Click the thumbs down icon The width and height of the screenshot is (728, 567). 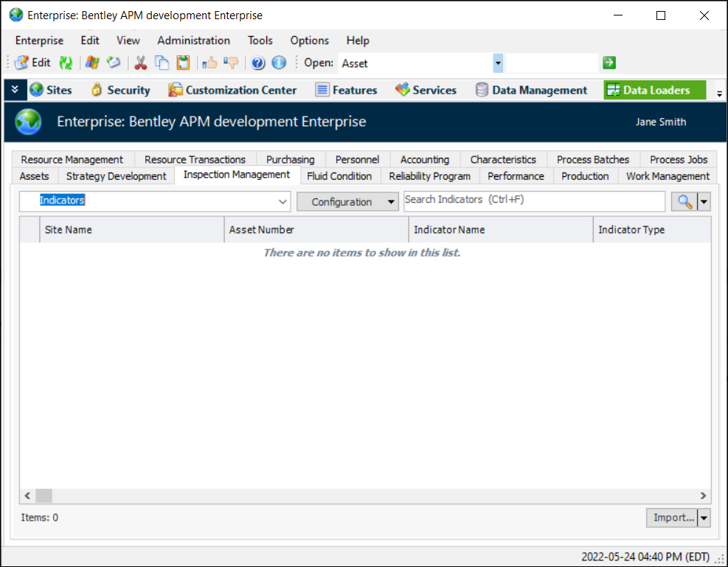(x=231, y=63)
